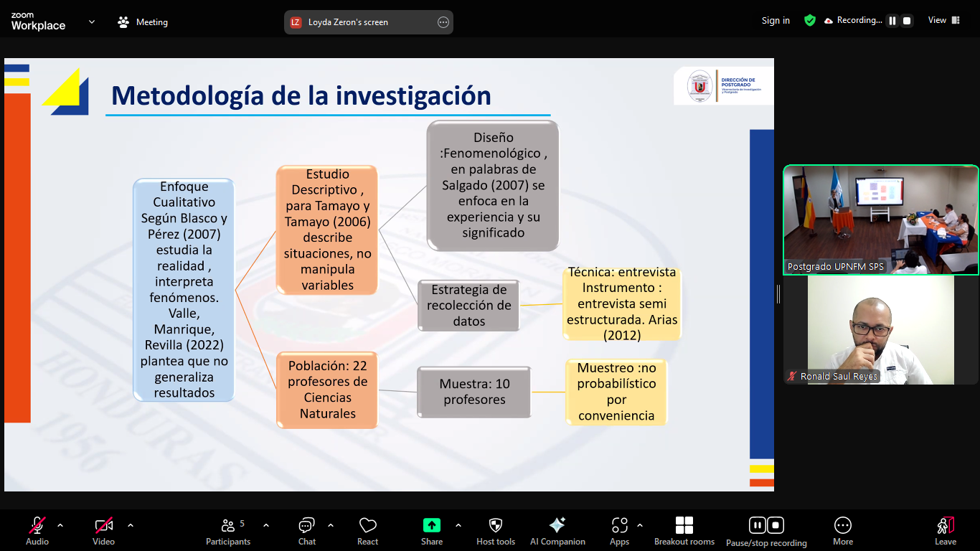Click the orange "Estudio Descriptivo" box
The width and height of the screenshot is (980, 551).
[x=327, y=230]
